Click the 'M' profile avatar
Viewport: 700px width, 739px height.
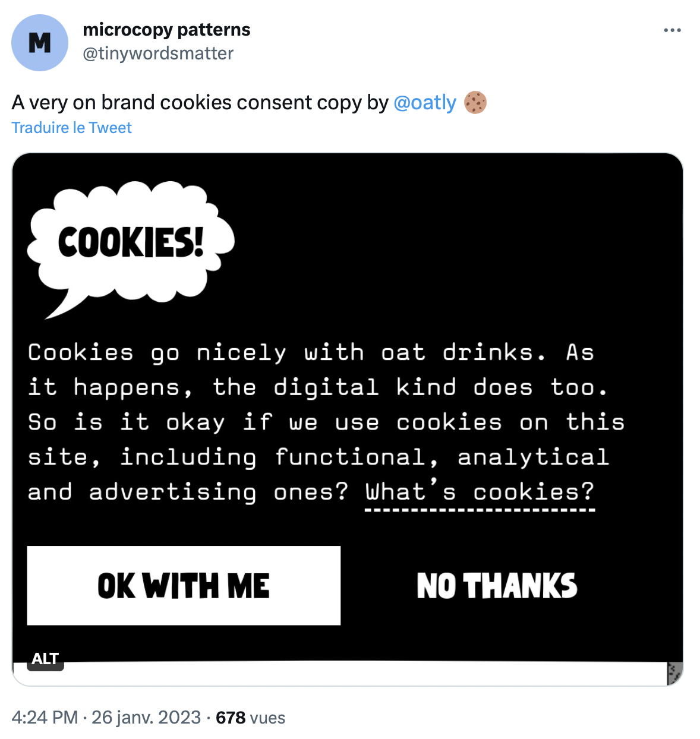[x=40, y=43]
